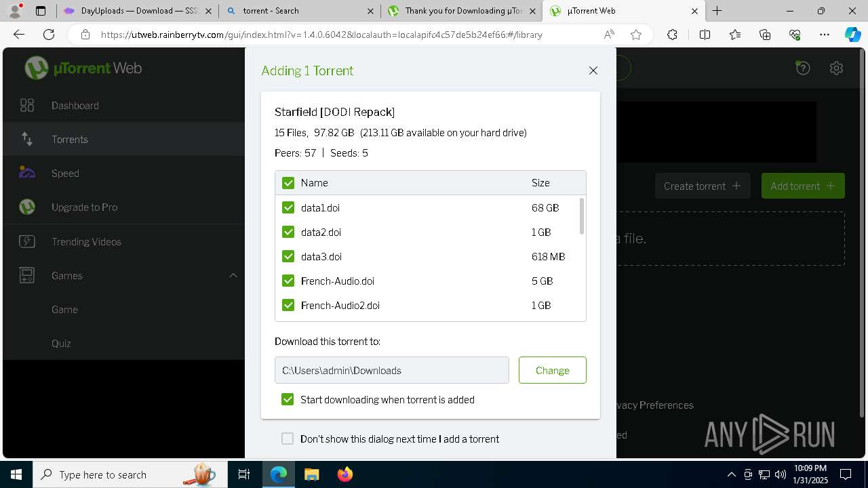Screen dimensions: 868x488
Task: Open the help question mark icon
Action: coord(803,68)
